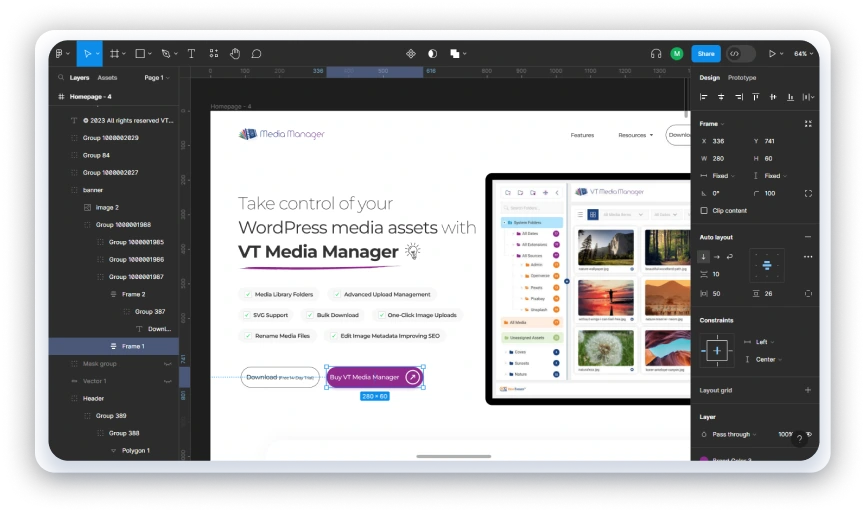Enable the Clip content checkbox

pyautogui.click(x=704, y=211)
